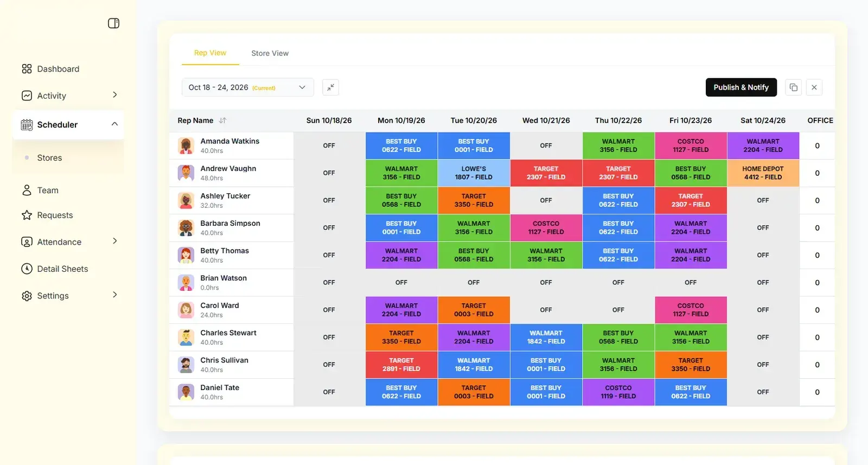The width and height of the screenshot is (868, 465).
Task: Click the Settings gear icon
Action: point(27,296)
